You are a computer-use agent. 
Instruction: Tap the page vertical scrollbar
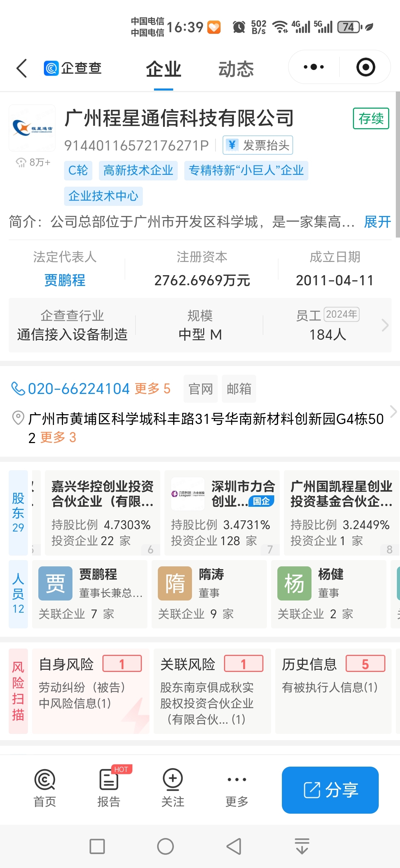398,164
